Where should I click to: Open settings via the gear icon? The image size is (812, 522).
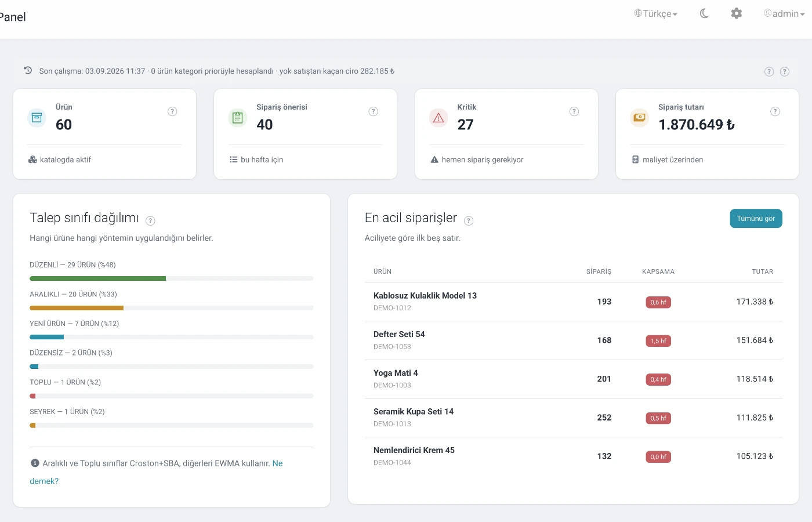[737, 13]
